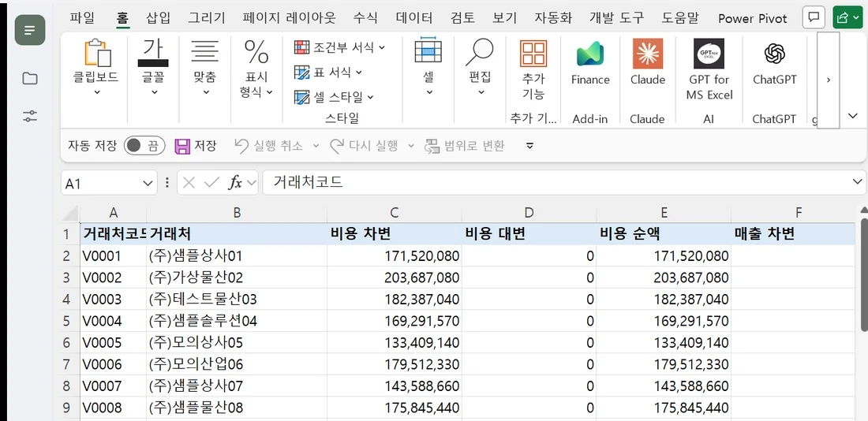Screen dimensions: 868x421
Task: Open the Font (글꼴) group
Action: pos(153,53)
